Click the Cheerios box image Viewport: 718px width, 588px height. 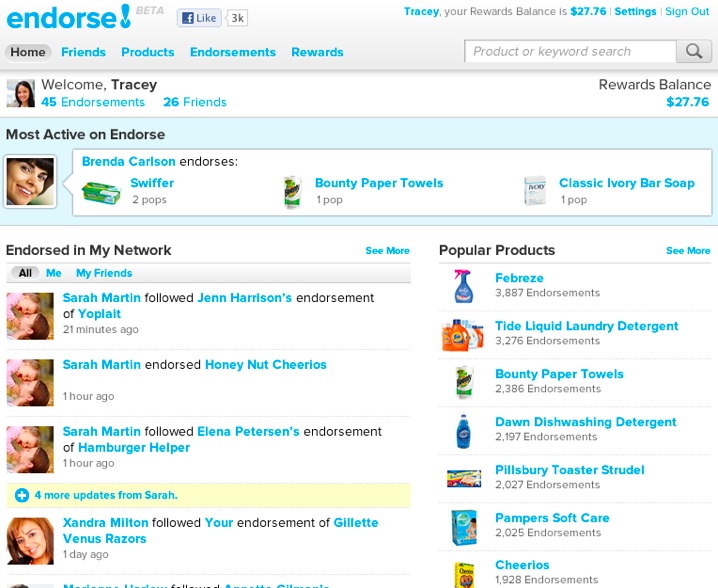464,575
